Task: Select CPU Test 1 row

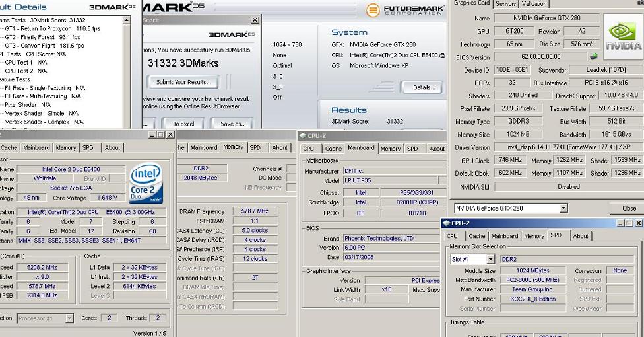Action: coord(26,63)
